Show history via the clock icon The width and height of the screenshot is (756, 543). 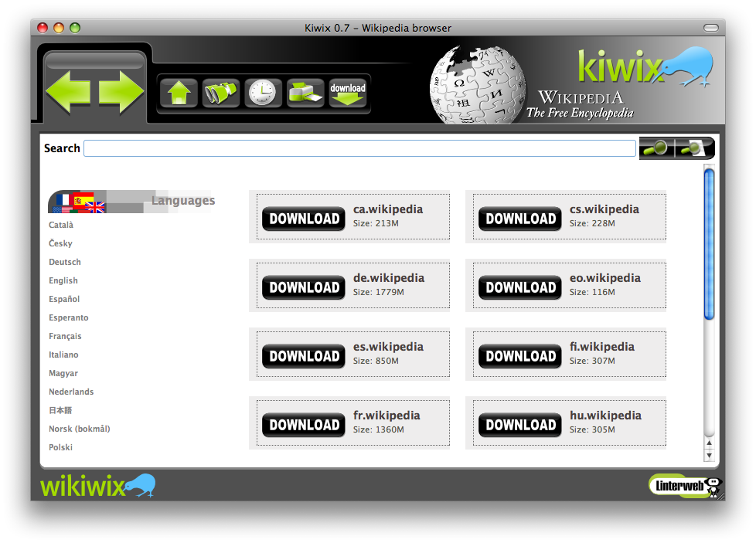pyautogui.click(x=263, y=93)
